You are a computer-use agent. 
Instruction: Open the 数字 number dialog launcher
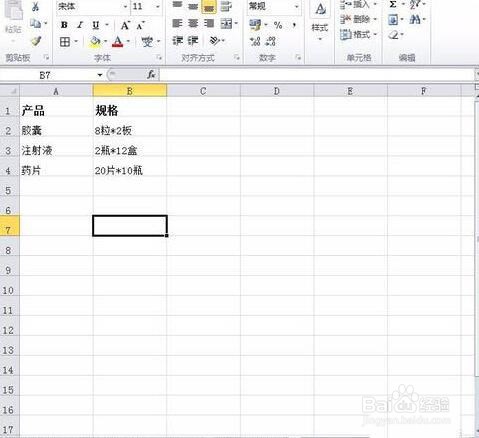point(298,58)
